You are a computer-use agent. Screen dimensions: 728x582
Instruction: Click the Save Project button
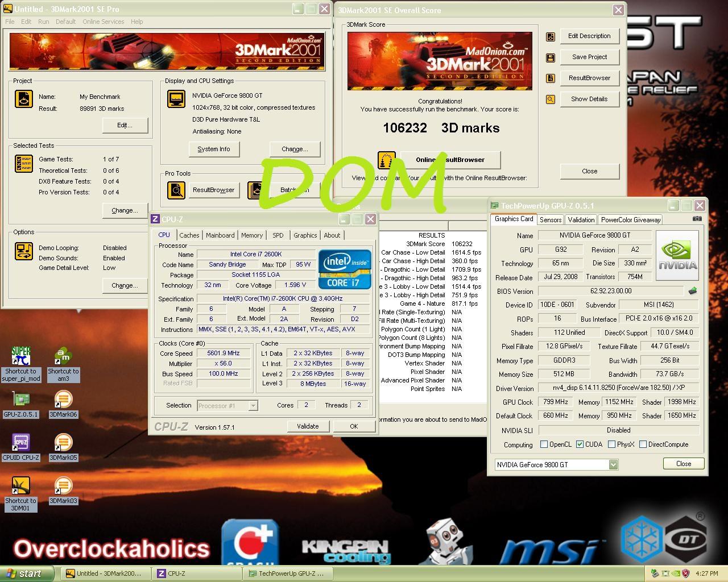pyautogui.click(x=590, y=57)
